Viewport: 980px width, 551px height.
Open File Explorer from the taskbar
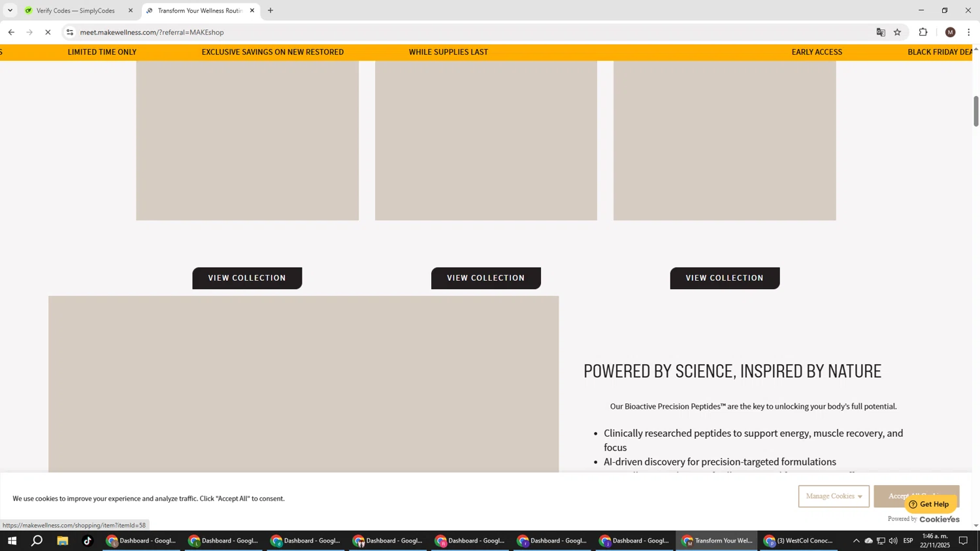(x=63, y=541)
